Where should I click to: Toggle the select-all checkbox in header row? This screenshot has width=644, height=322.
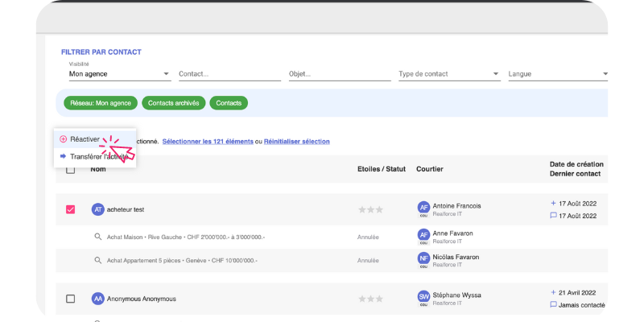(x=71, y=169)
